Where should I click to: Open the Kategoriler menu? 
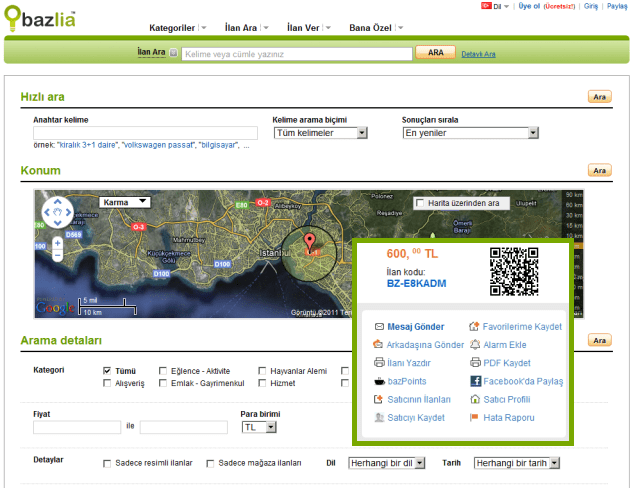pos(177,27)
